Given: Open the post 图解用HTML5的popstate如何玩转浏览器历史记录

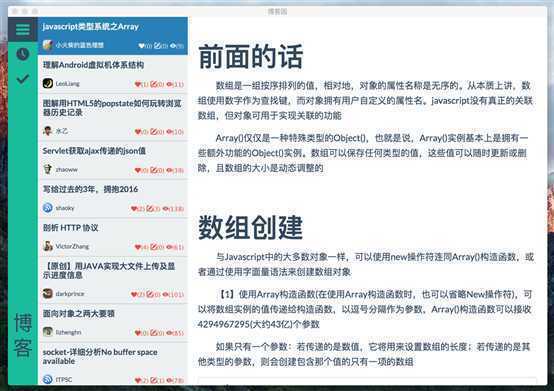Looking at the screenshot, I should pos(112,108).
